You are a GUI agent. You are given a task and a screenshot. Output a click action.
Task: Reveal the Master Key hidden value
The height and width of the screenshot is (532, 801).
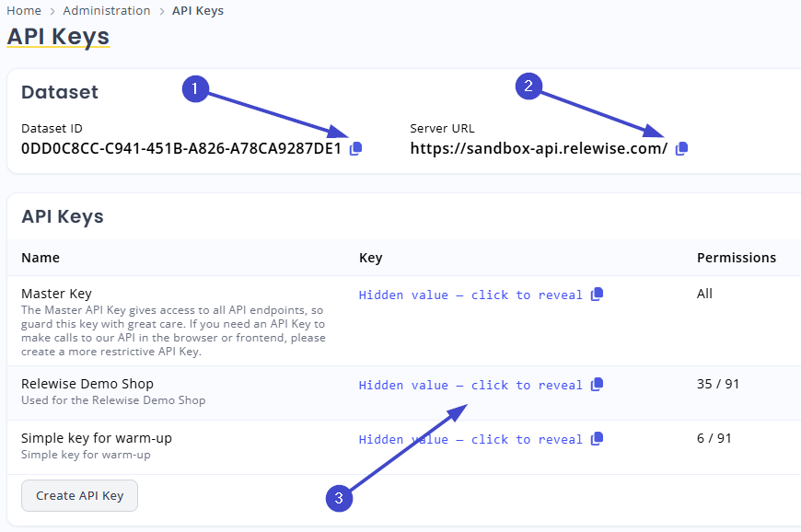470,295
